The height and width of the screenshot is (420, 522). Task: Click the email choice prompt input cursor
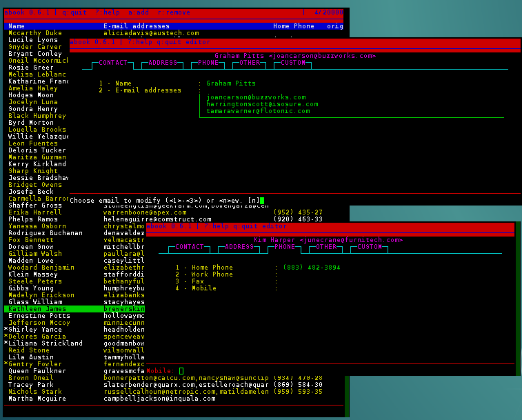pos(262,201)
